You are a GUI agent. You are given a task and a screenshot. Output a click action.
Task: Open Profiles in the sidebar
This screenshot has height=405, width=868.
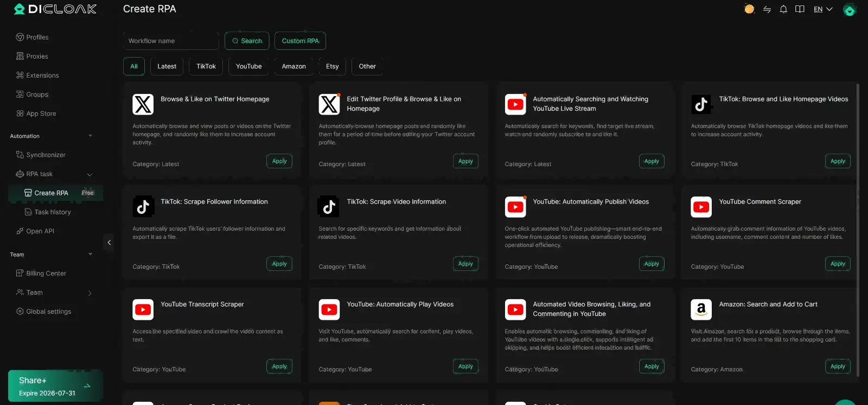click(33, 37)
